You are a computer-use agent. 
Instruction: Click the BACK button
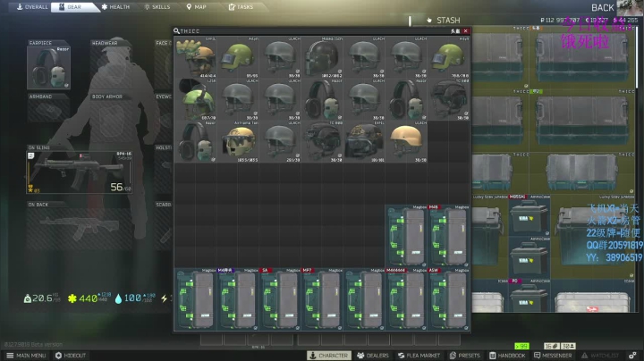pyautogui.click(x=602, y=8)
